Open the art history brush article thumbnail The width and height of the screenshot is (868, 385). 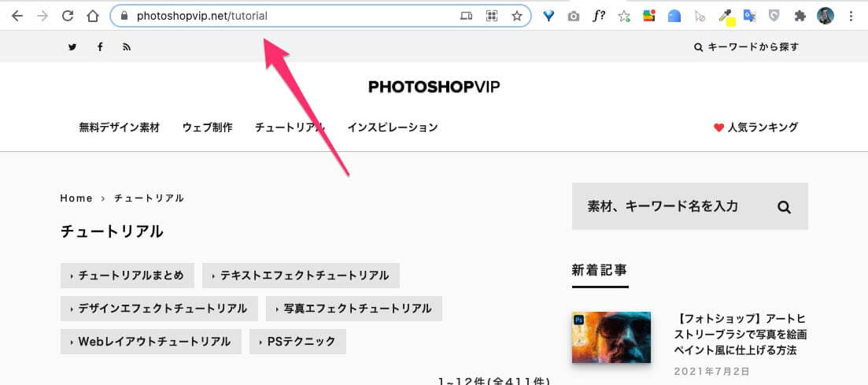click(611, 337)
